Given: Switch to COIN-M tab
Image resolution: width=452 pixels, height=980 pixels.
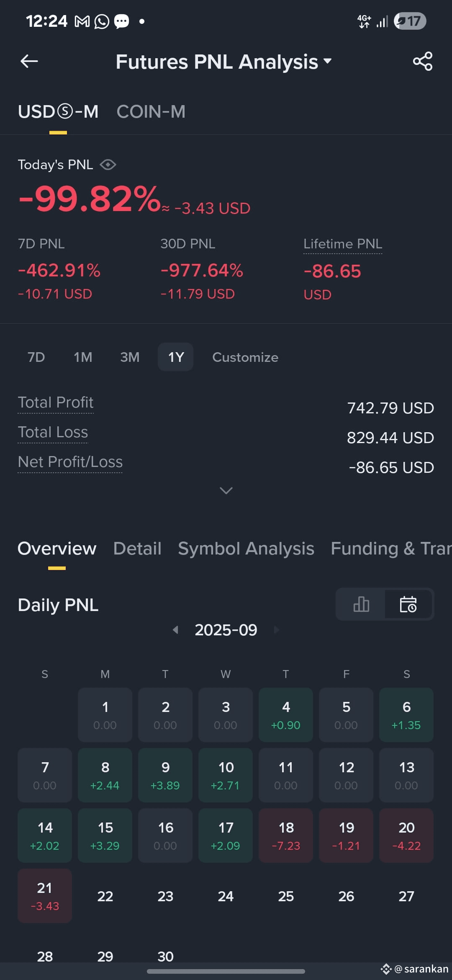Looking at the screenshot, I should (x=151, y=112).
